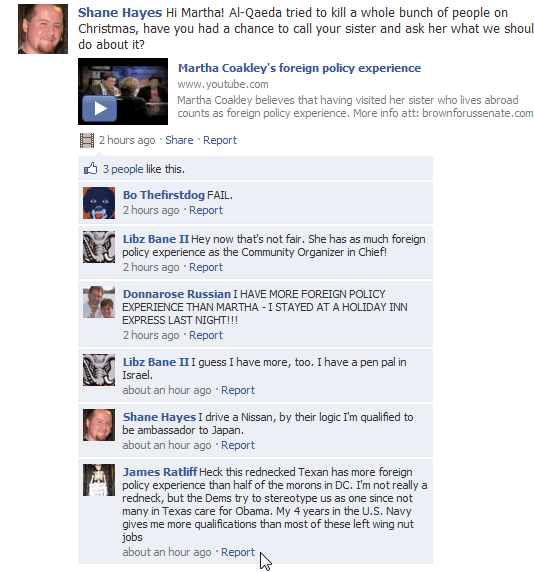Report Bo Thefirstdog's FAIL comment
Screen dimensions: 534x572
coord(206,210)
